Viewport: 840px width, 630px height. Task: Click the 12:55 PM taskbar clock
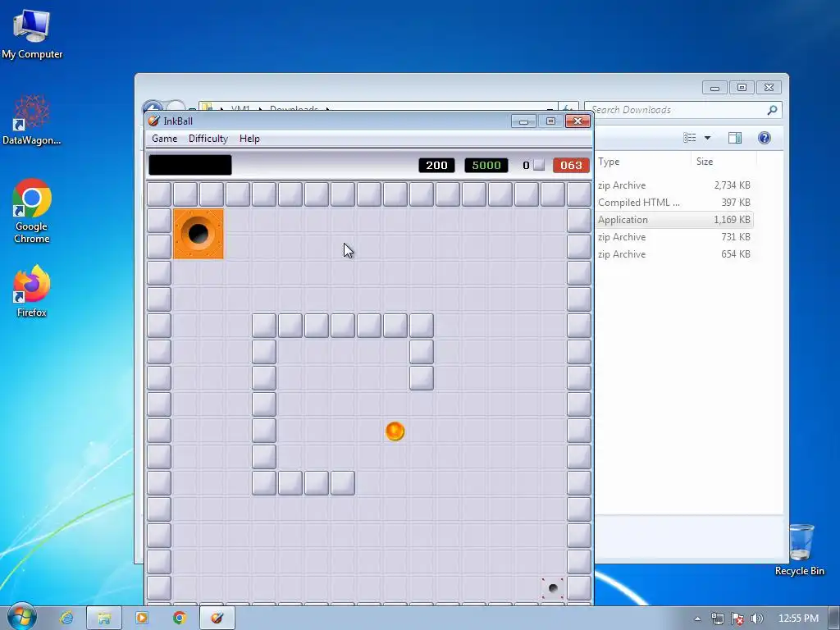(798, 619)
